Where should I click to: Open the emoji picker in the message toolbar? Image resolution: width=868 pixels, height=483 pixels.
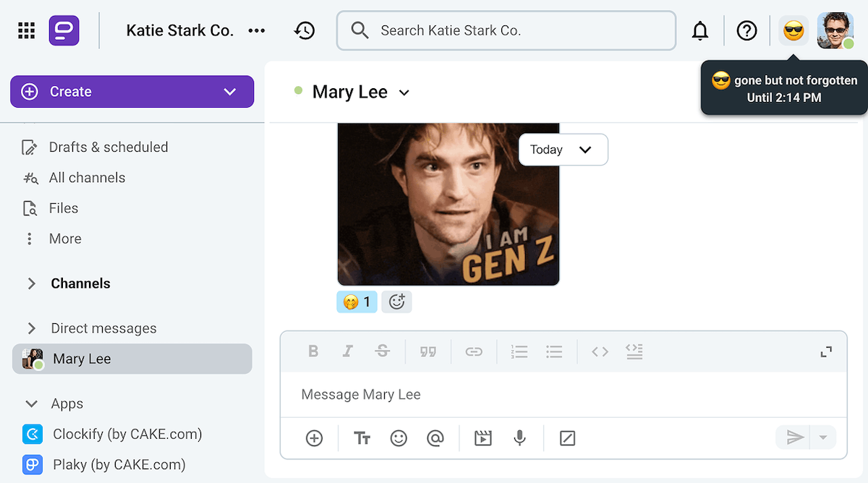tap(399, 438)
